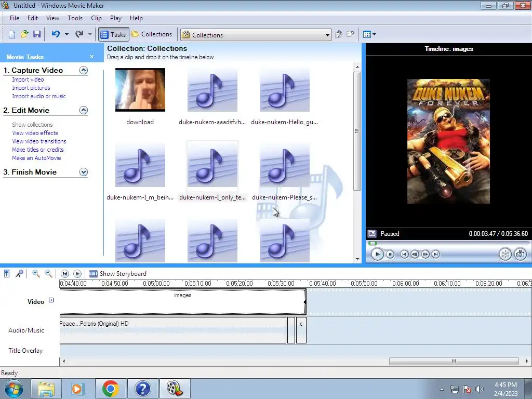
Task: Click the Import video link
Action: [x=28, y=79]
